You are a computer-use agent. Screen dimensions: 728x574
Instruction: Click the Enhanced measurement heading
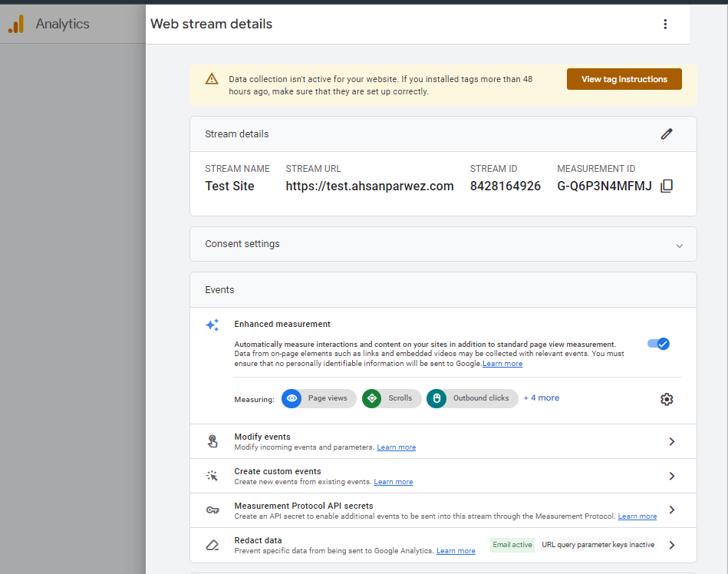point(282,324)
